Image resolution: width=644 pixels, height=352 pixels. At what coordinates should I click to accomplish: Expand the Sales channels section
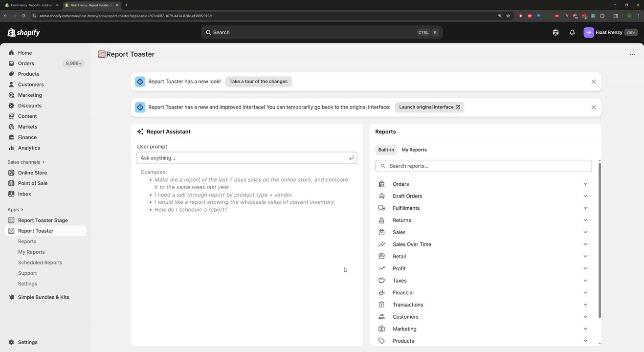[26, 162]
